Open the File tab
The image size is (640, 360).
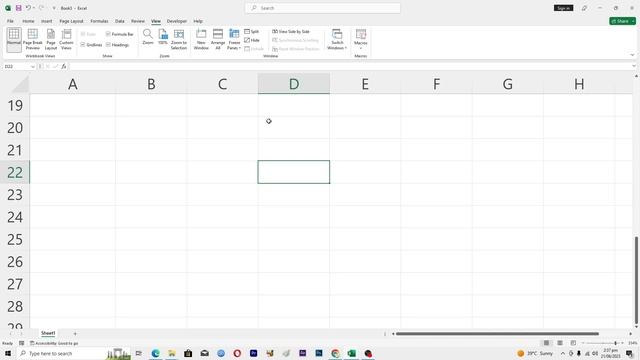(10, 21)
